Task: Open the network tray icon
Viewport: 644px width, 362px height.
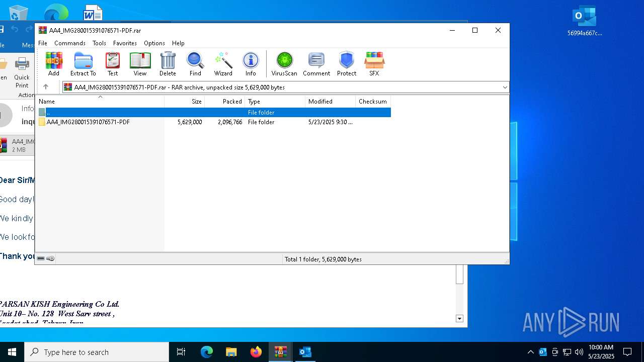Action: tap(567, 352)
